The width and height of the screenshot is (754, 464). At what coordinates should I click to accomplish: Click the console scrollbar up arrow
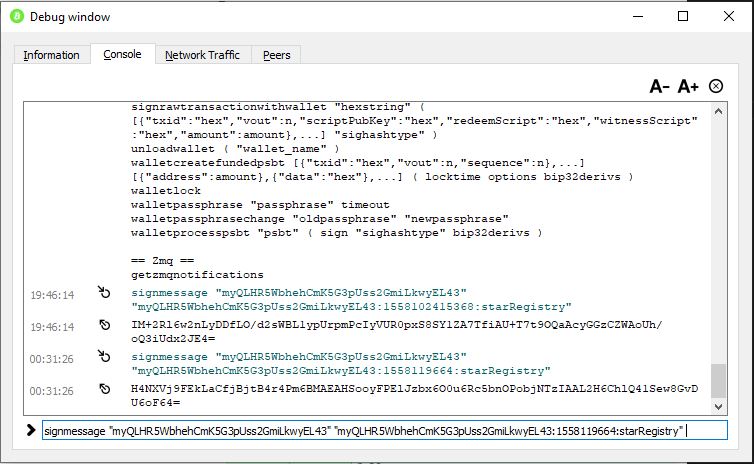click(718, 111)
